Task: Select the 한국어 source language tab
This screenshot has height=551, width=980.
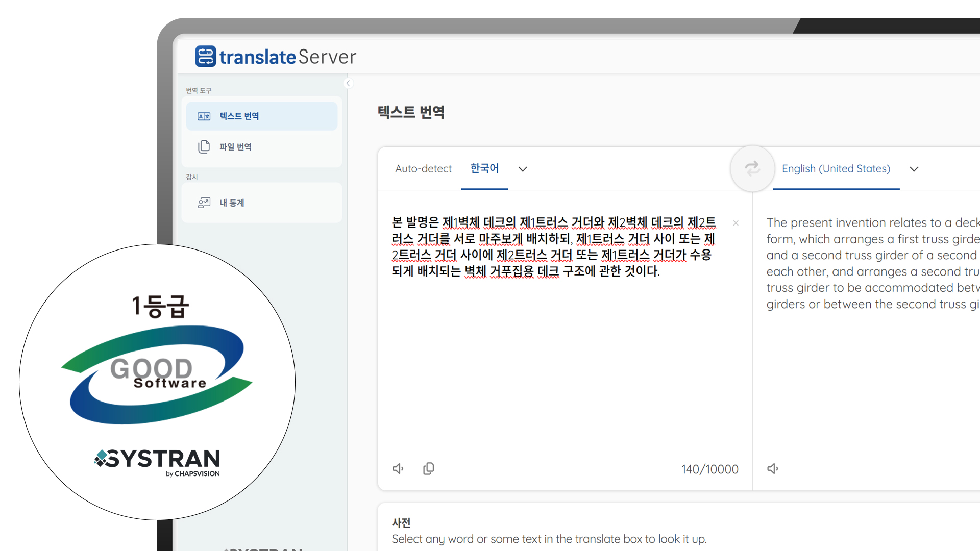Action: pos(484,168)
